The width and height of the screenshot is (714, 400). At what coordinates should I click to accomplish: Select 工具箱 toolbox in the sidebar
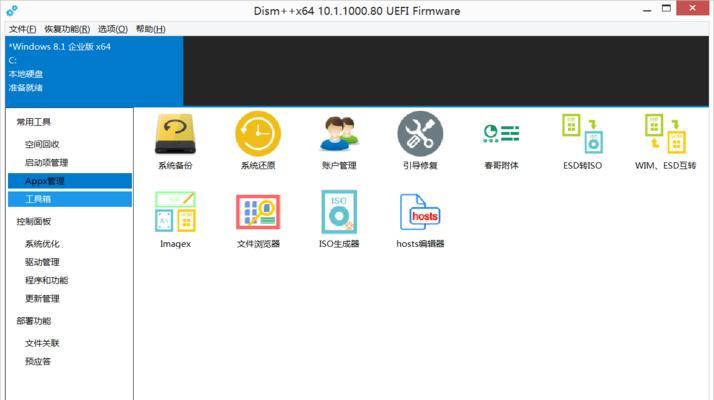(x=70, y=199)
